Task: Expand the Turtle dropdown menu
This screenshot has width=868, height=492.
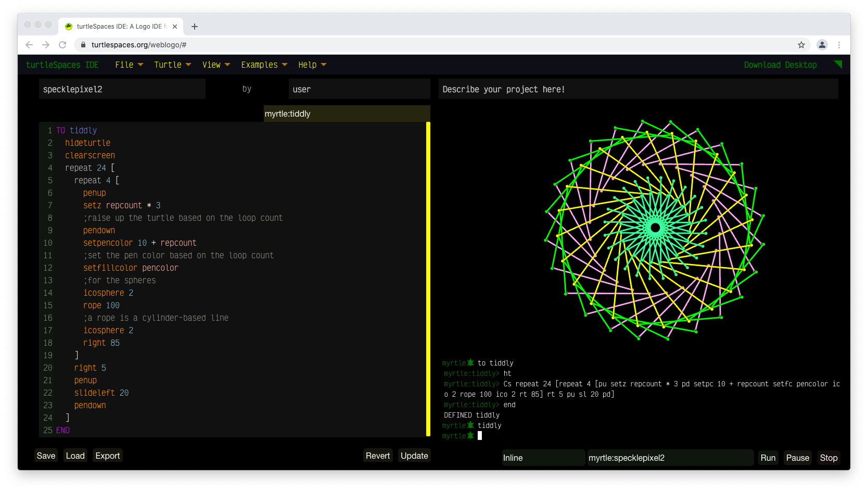Action: 172,65
